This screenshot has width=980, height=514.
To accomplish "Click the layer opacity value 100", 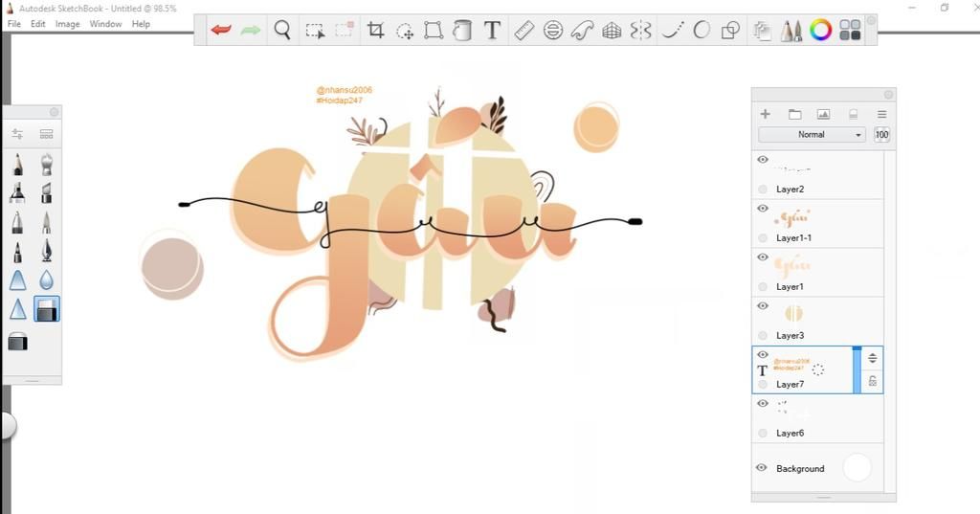I will click(x=881, y=134).
